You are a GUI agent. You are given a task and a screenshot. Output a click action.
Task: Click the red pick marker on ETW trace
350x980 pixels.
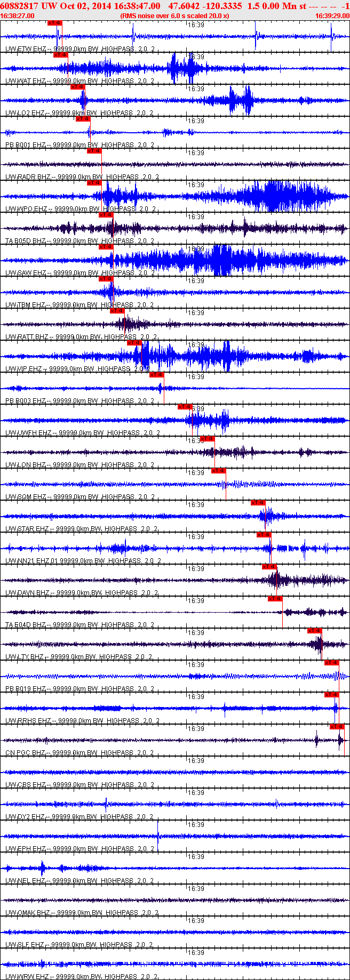[x=55, y=23]
